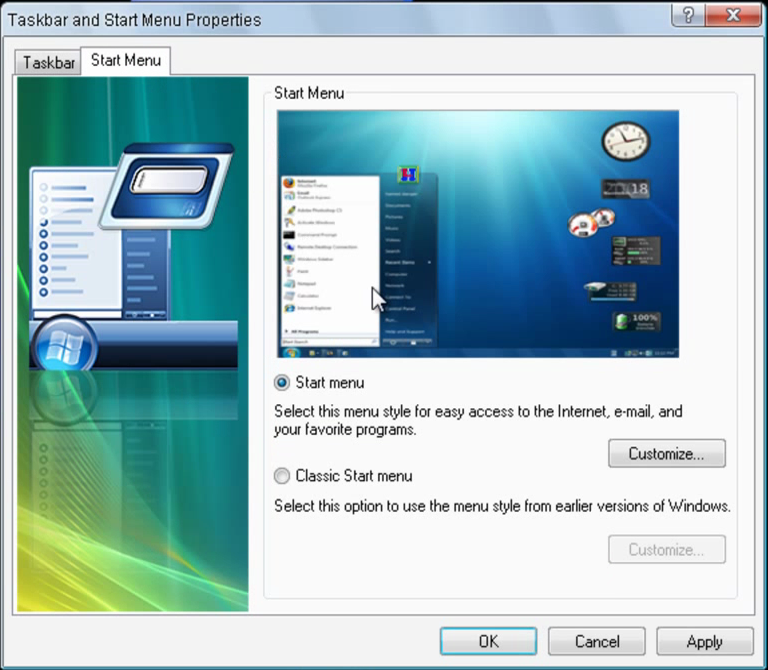Screen dimensions: 768x670
Task: Select the Start Menu tab
Action: tap(126, 61)
